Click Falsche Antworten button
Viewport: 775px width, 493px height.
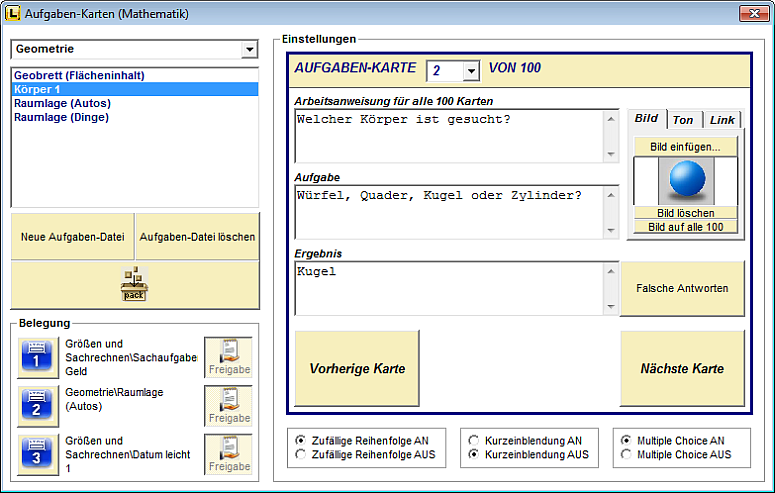[x=682, y=288]
